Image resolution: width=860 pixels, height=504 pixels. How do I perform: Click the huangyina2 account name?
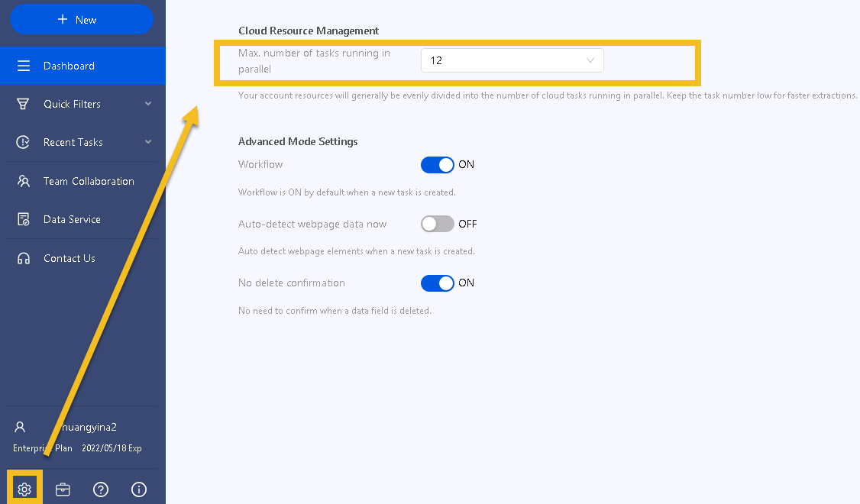89,427
